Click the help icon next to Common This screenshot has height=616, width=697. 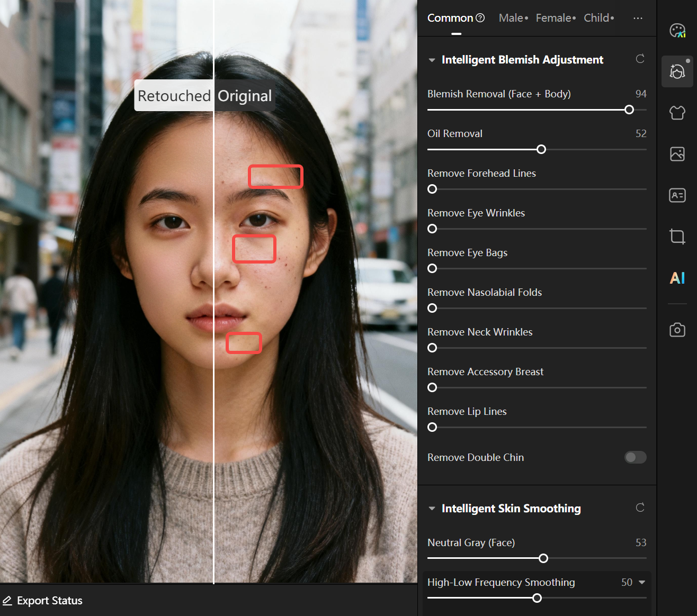480,18
